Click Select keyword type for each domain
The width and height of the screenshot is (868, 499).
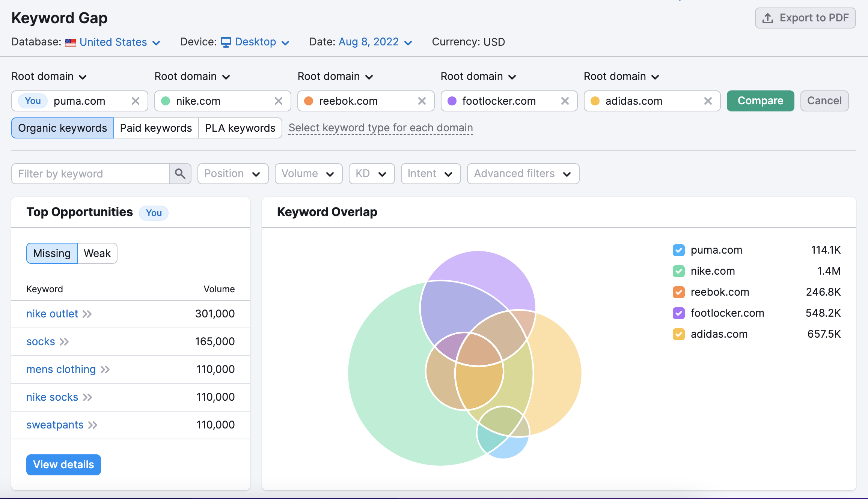[381, 128]
